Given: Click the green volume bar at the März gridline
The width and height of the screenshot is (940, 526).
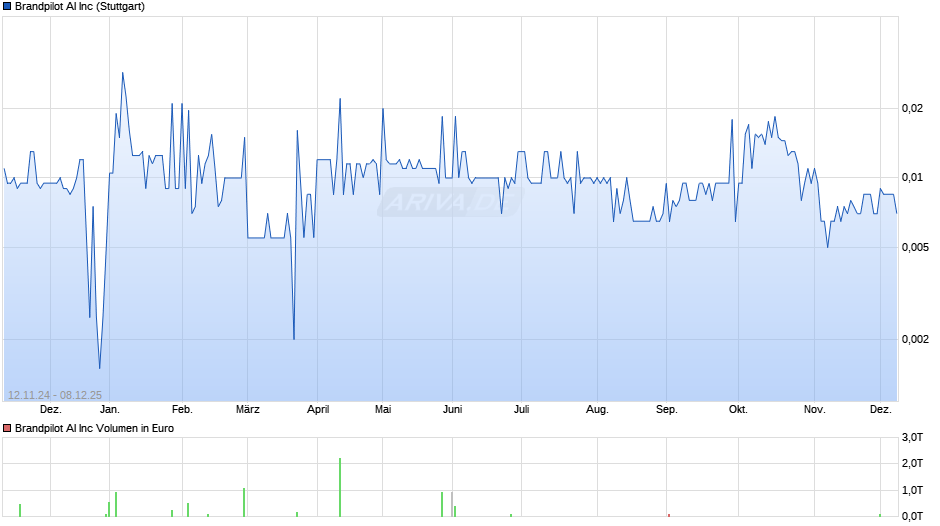Looking at the screenshot, I should 244,502.
